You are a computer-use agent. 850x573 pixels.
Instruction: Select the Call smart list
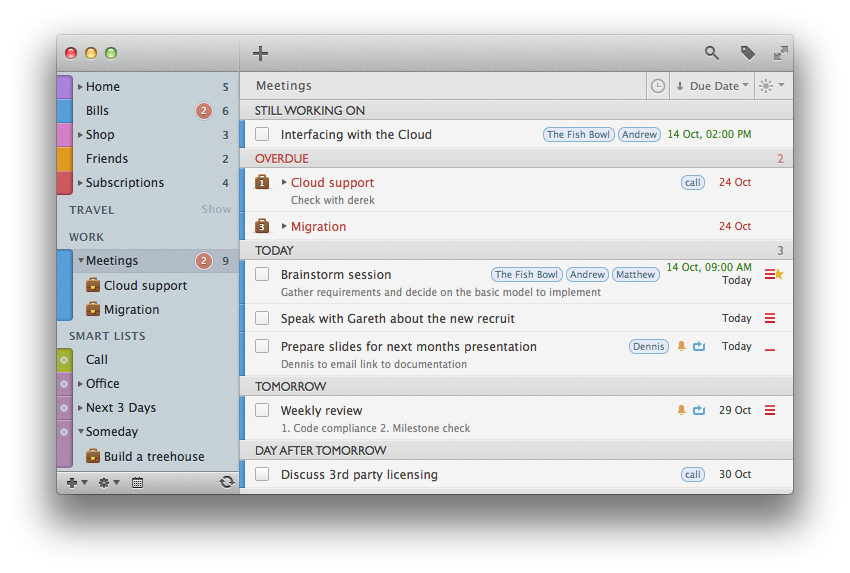(x=147, y=359)
